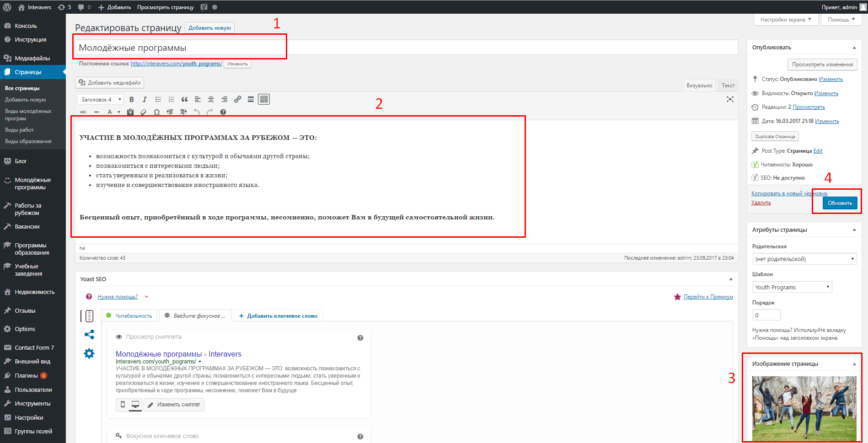This screenshot has height=443, width=868.
Task: Open the text color picker arrow
Action: 119,112
